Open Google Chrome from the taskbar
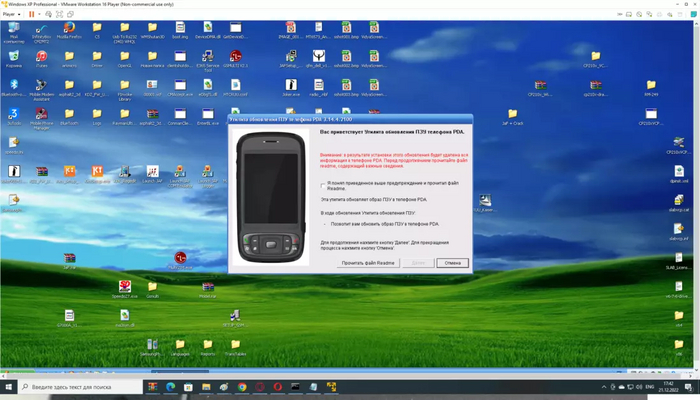Viewport: 700px width, 400px height. point(242,386)
